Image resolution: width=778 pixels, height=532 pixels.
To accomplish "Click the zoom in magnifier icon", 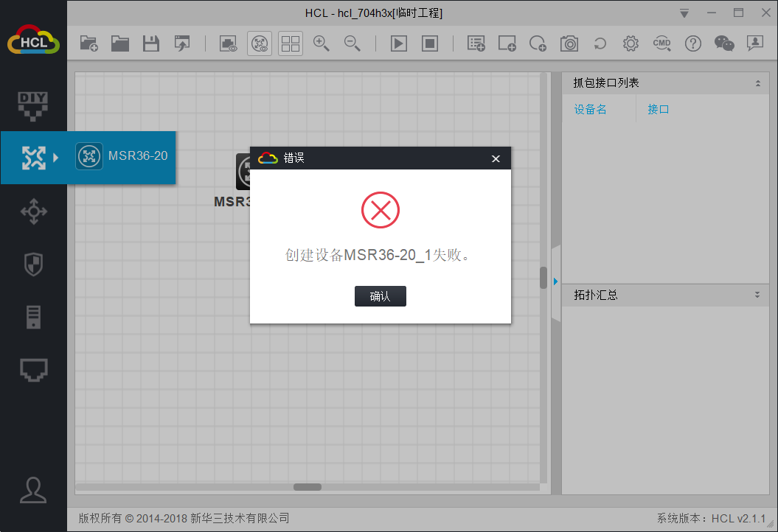I will point(321,43).
